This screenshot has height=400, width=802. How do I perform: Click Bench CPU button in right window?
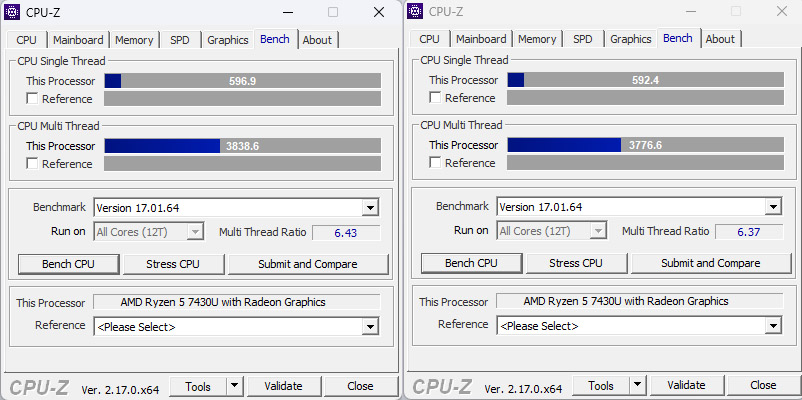click(x=472, y=263)
